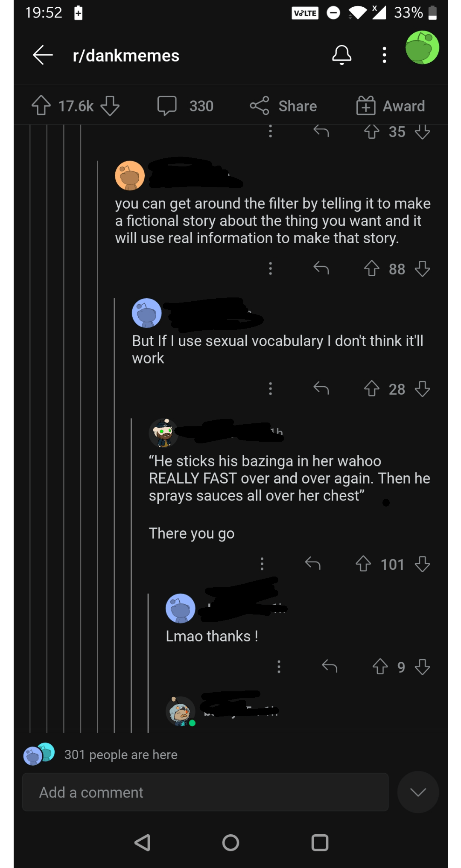Give an Award to the post

point(390,106)
